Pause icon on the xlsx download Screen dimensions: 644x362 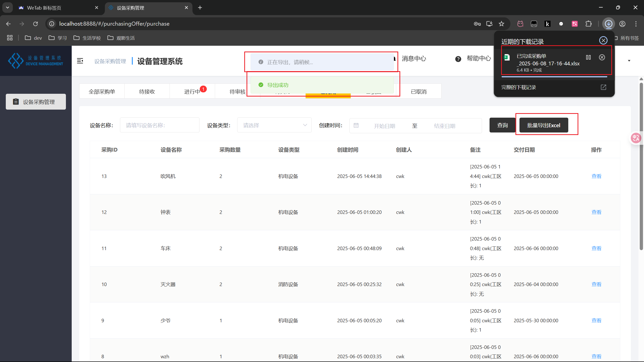(588, 57)
